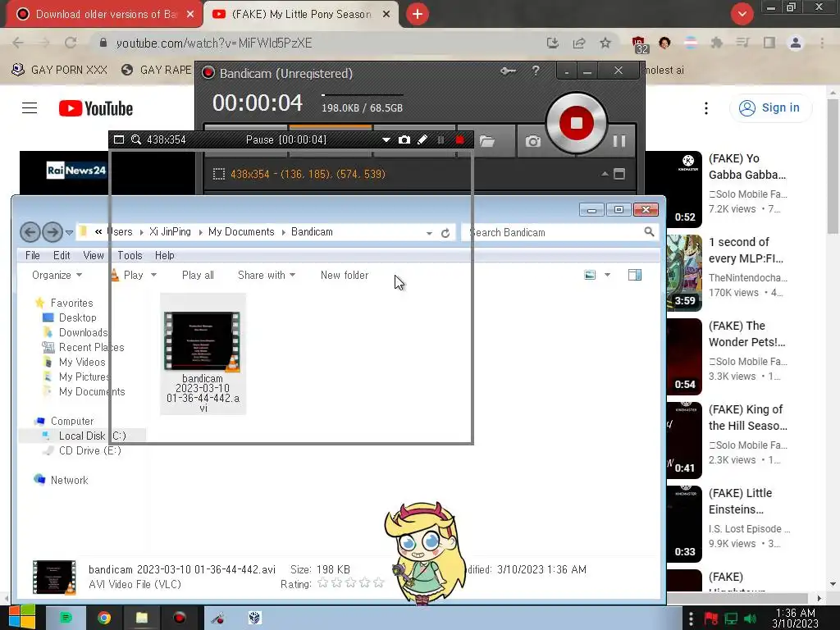840x630 pixels.
Task: Change view with the views icon
Action: tap(590, 275)
